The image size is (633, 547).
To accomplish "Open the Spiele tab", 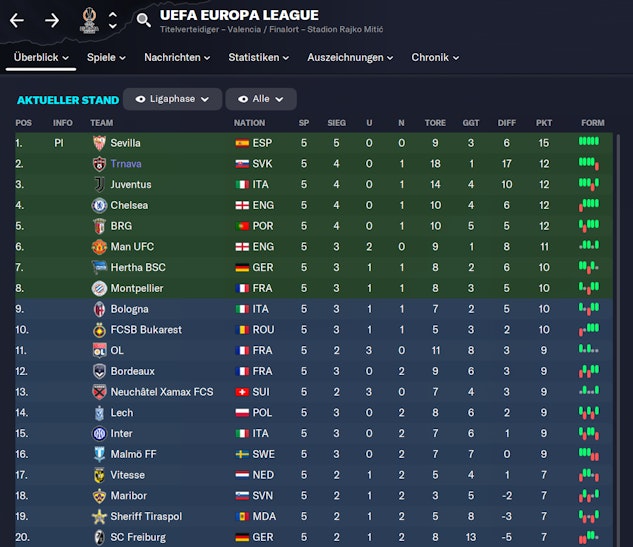I will pos(105,58).
